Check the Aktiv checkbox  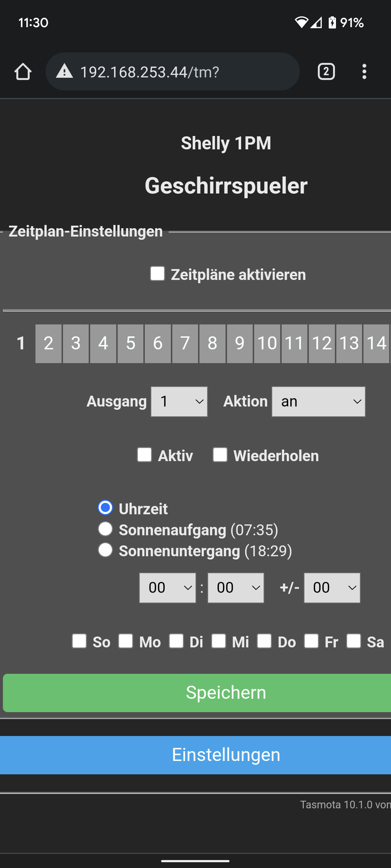(x=144, y=455)
